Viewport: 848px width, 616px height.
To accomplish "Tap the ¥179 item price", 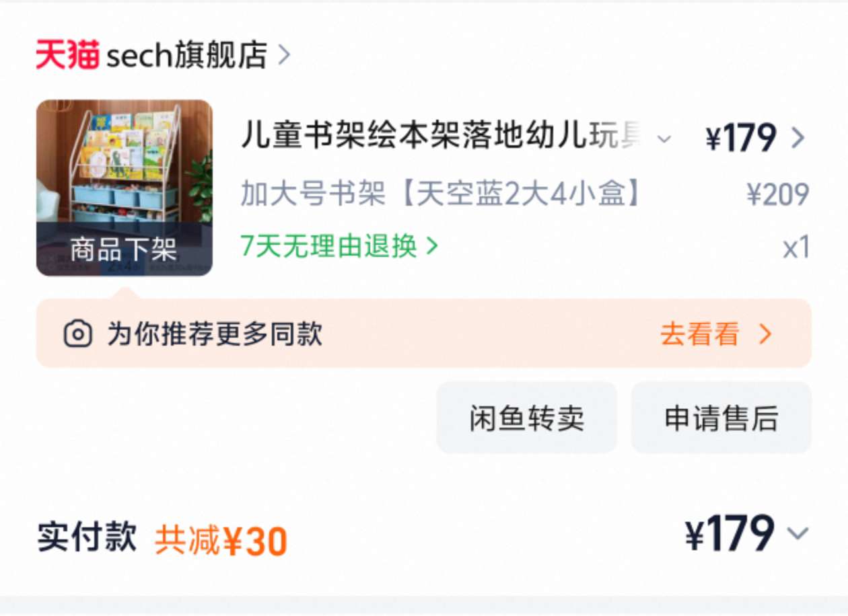I will pyautogui.click(x=741, y=138).
